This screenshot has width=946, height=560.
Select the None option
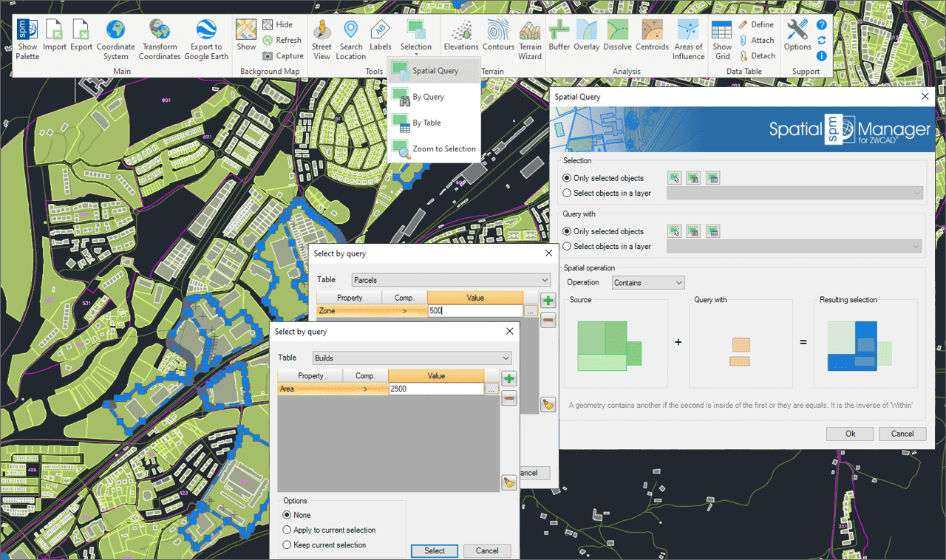[297, 515]
